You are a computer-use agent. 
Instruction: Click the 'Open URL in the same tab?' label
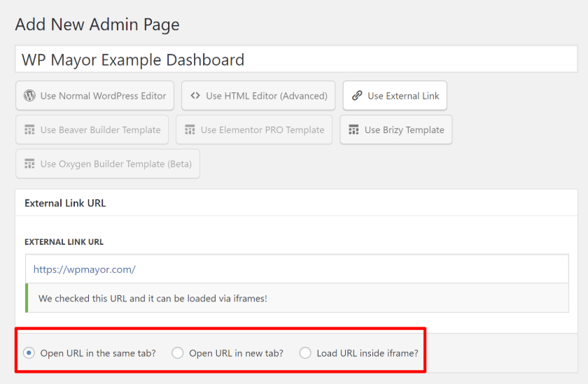[x=98, y=353]
